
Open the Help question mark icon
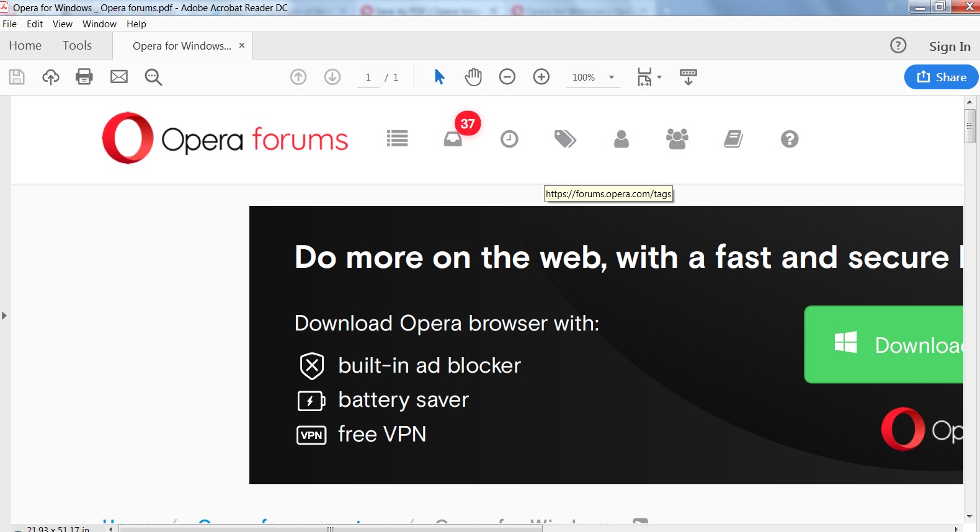click(x=898, y=45)
